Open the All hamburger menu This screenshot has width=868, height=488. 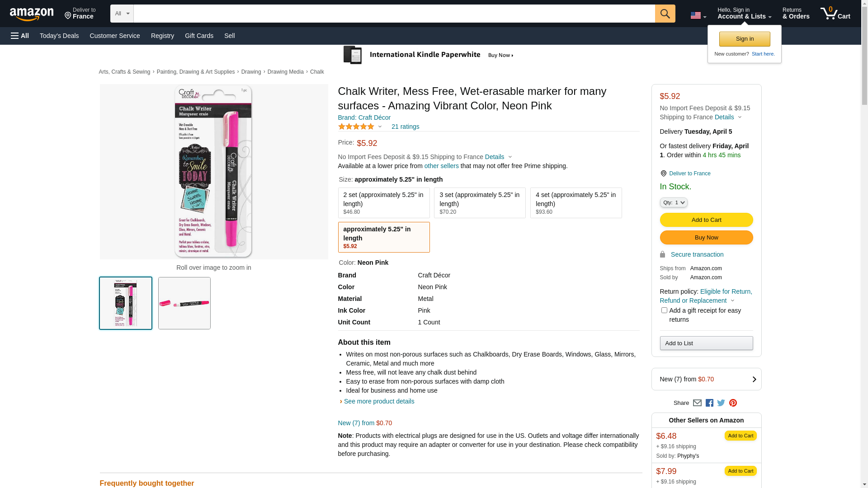(20, 36)
